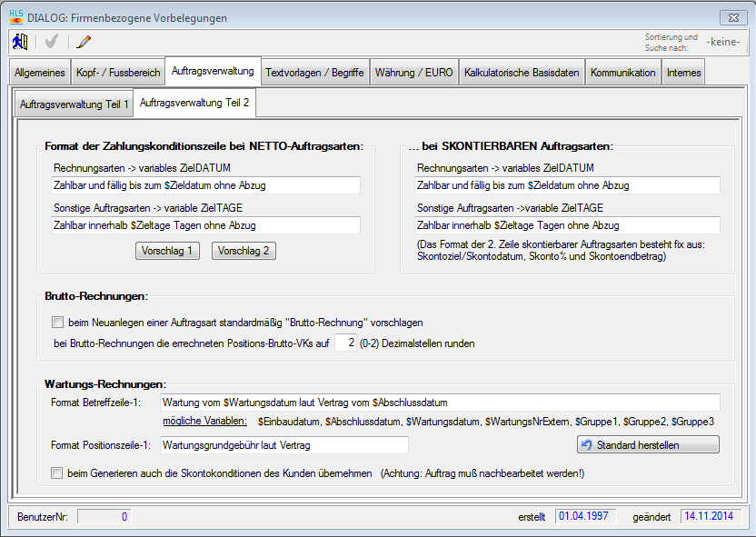Select the Währung / EURO tab

pos(413,73)
